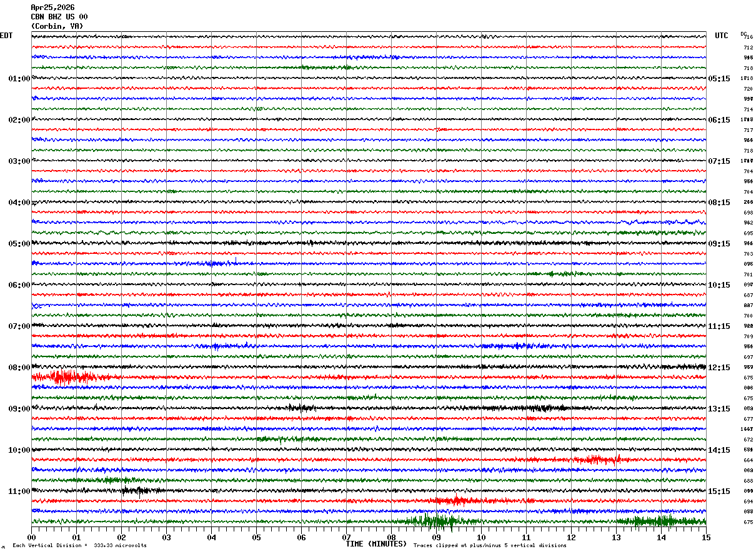Screen dimensions: 756x554
Task: Click the DC offset value '703'
Action: click(748, 254)
